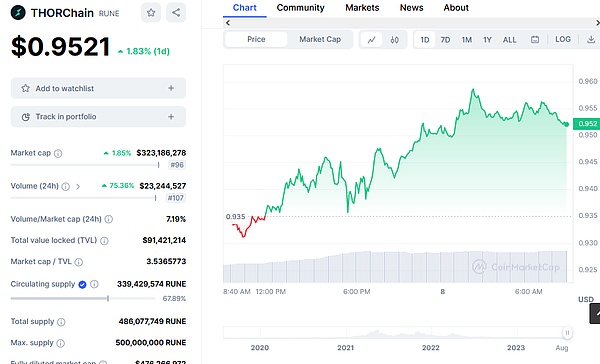Switch chart to Market Cap view
600x364 pixels.
pos(320,39)
